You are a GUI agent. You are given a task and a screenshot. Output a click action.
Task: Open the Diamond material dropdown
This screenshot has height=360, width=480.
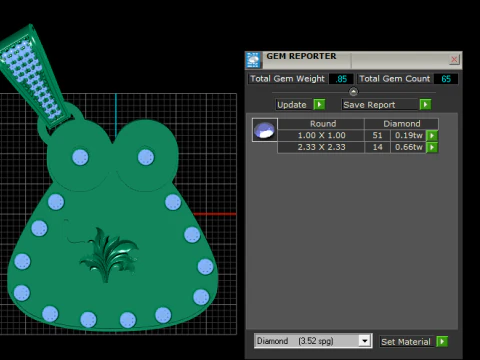pos(365,341)
